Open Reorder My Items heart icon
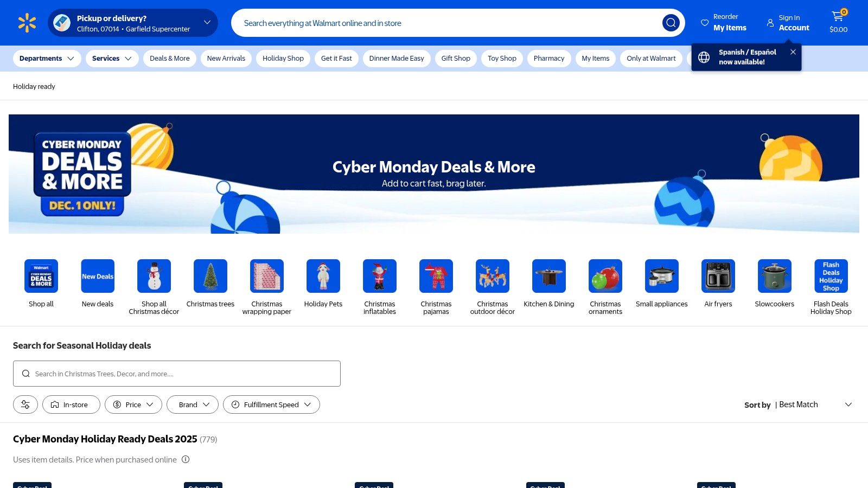The height and width of the screenshot is (488, 868). [705, 23]
